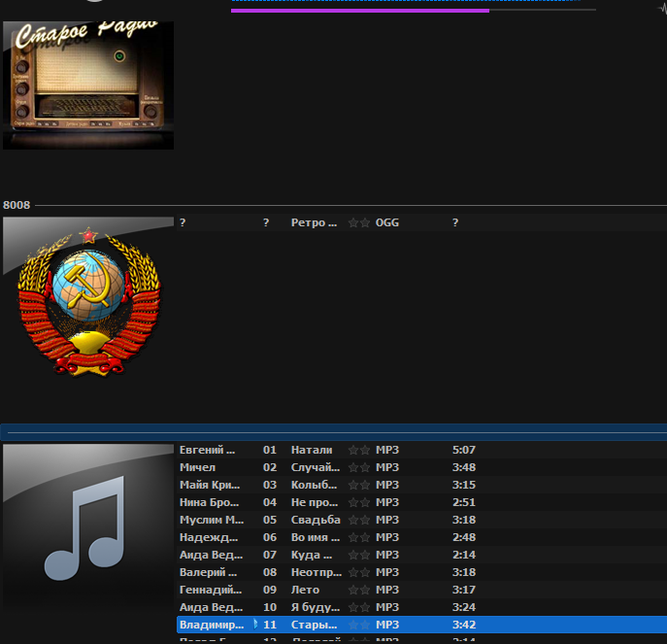The width and height of the screenshot is (667, 644).
Task: Rate the Ретро OGG track with stars
Action: [x=358, y=222]
